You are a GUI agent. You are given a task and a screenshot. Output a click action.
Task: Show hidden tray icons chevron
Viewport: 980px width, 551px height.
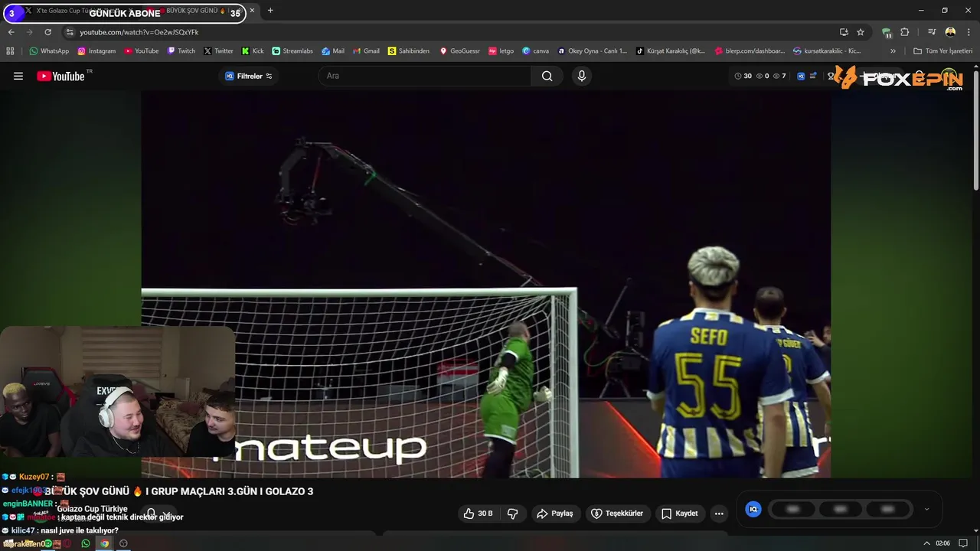926,543
